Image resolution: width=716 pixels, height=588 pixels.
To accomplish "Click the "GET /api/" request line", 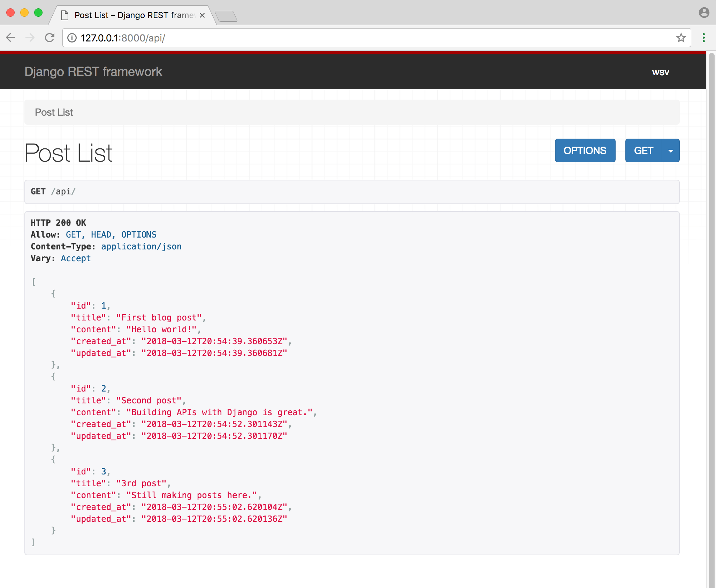I will 53,192.
